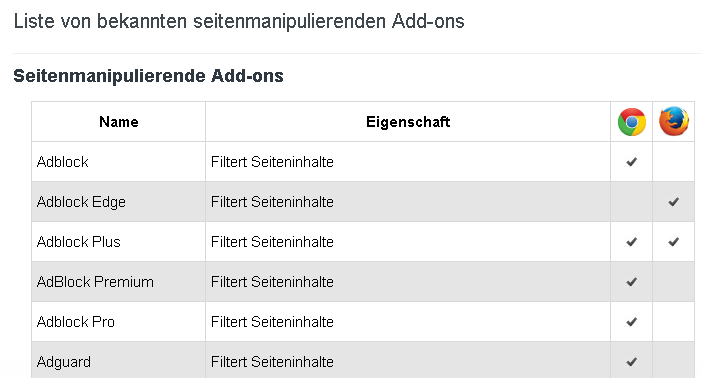Image resolution: width=702 pixels, height=378 pixels.
Task: Select the Adguard name cell
Action: [x=119, y=360]
